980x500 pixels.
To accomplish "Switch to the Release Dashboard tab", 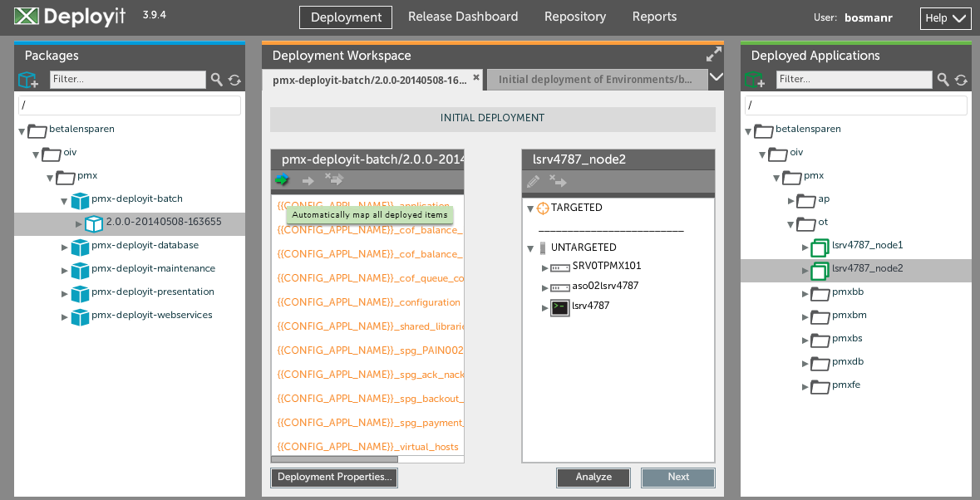I will (462, 17).
